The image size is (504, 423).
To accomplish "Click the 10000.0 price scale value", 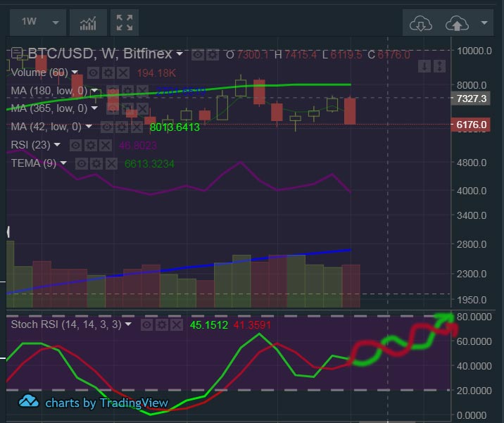I will [474, 51].
